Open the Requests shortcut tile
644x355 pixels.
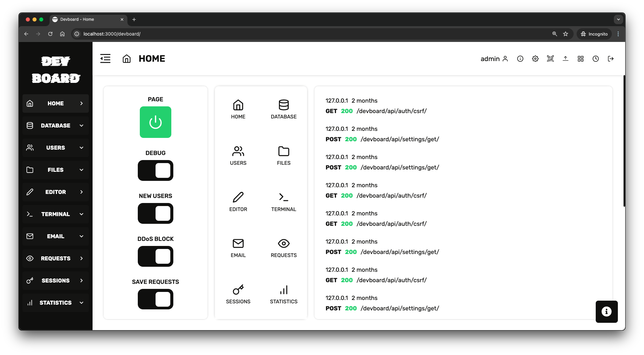[284, 248]
